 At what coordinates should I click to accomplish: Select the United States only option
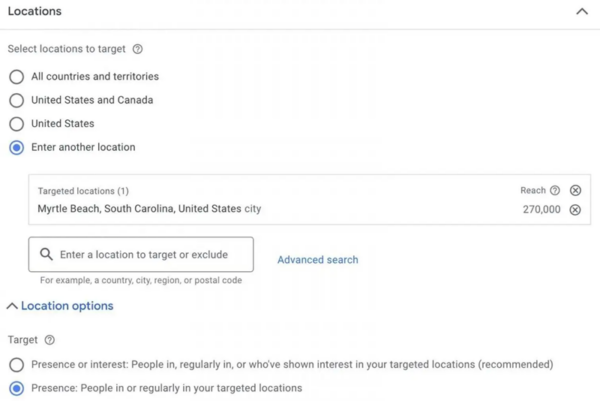(x=16, y=124)
